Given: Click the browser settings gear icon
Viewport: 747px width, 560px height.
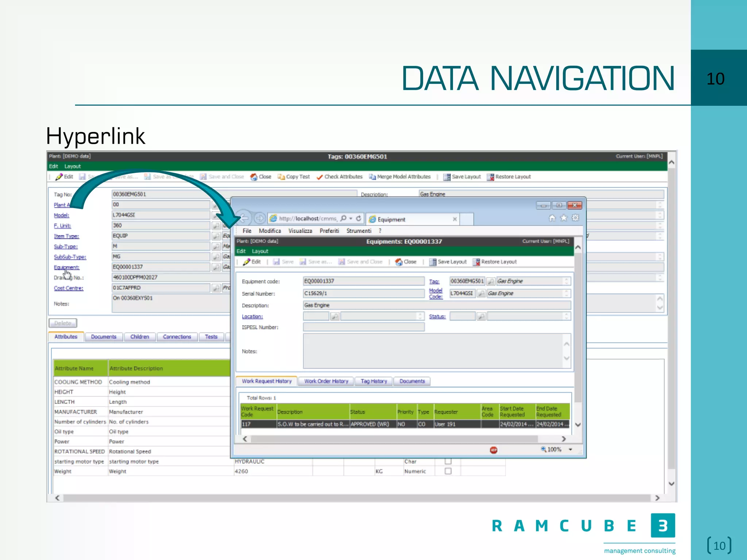Looking at the screenshot, I should (x=575, y=218).
